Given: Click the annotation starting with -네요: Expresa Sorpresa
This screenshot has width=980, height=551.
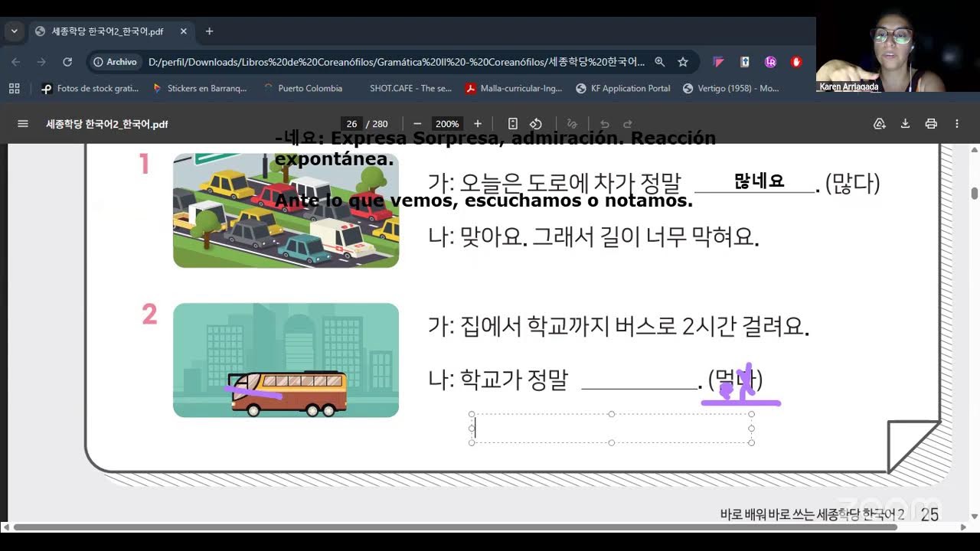Looking at the screenshot, I should point(495,148).
